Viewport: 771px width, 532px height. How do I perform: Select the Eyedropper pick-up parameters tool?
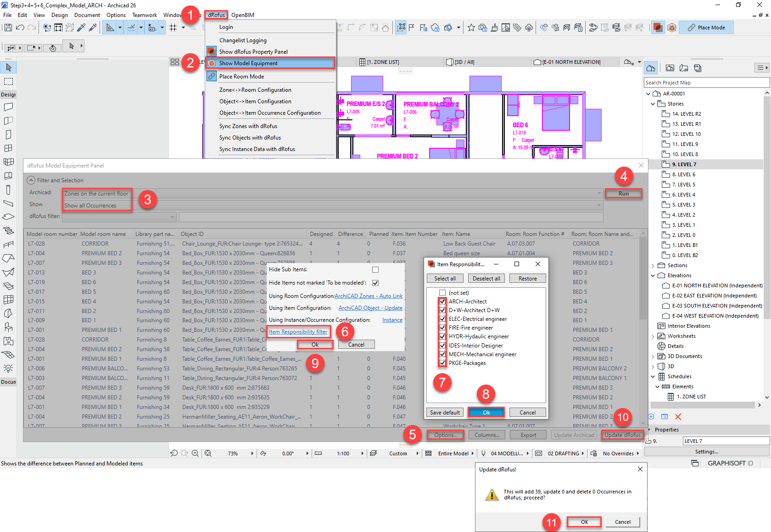81,27
